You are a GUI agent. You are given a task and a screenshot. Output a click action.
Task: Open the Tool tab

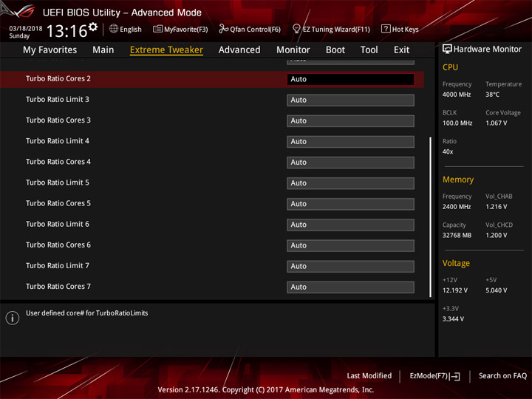click(x=369, y=50)
